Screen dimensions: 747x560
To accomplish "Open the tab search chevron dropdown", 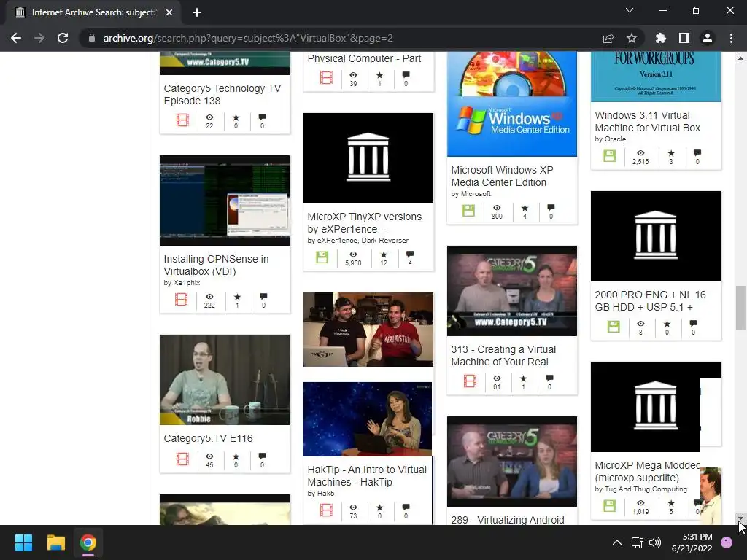I will click(630, 10).
